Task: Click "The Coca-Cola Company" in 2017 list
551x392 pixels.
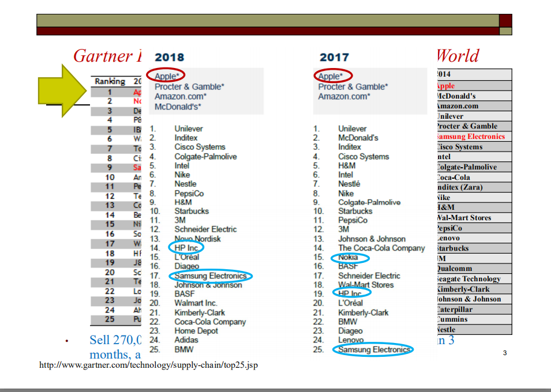Action: tap(381, 248)
